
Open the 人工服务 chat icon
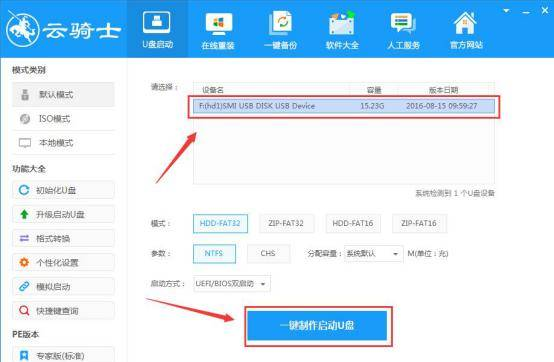point(403,23)
